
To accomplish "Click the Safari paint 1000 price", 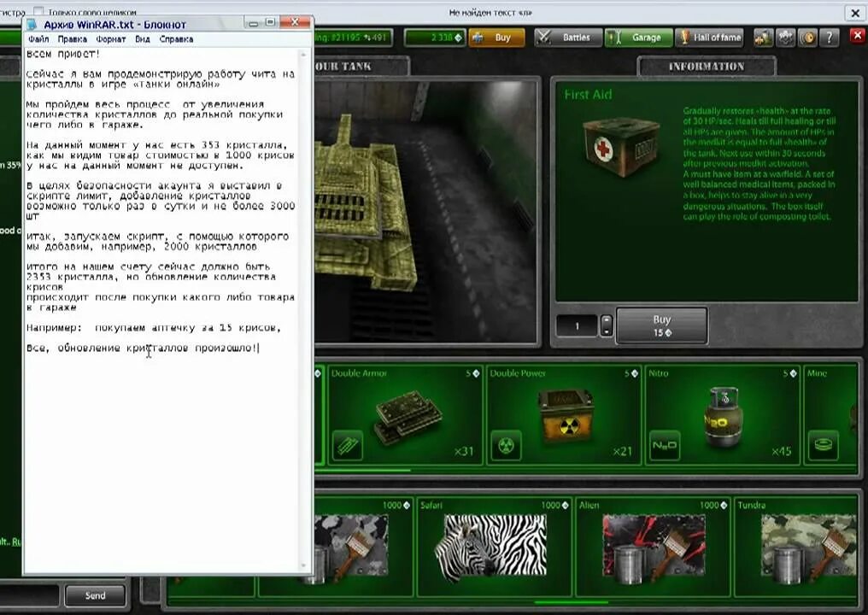I will tap(554, 505).
